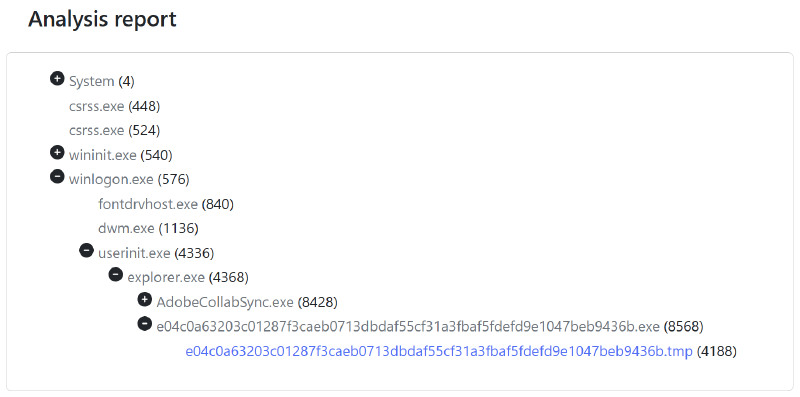Screen dimensions: 800x397
Task: Click the Analysis report heading
Action: point(102,19)
